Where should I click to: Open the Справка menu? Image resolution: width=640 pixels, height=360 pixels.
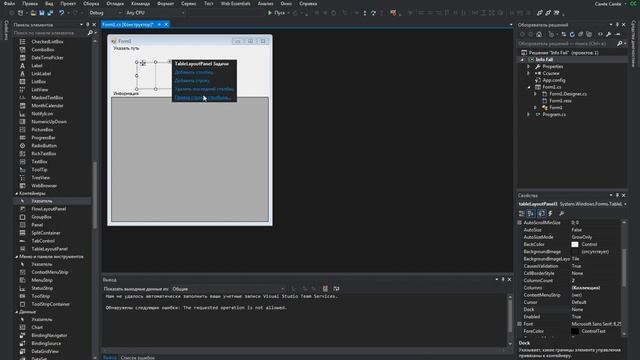(x=308, y=4)
